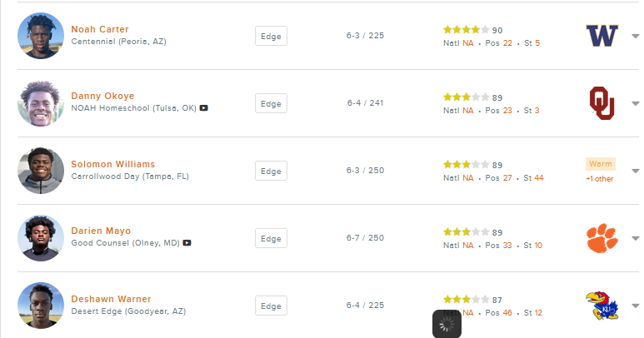Expand Darien Mayo's row arrow

[x=635, y=239]
